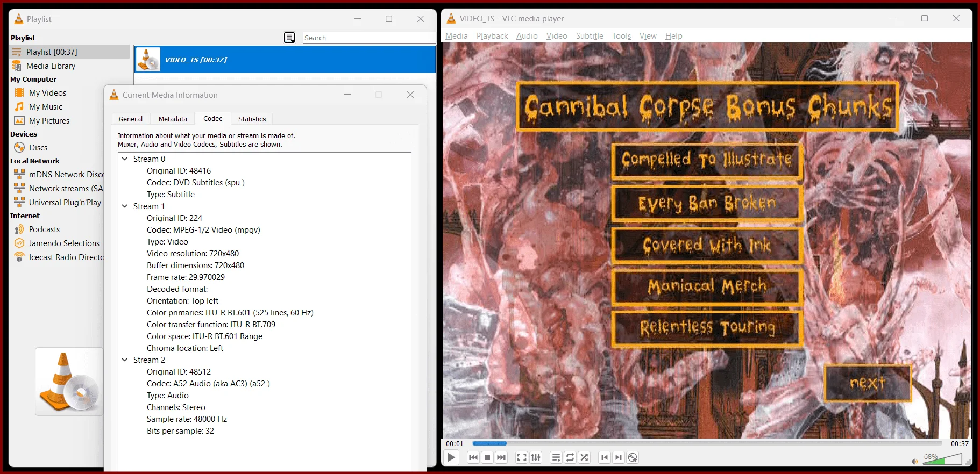Select 'Every Ban Broken' DVD menu button

click(x=707, y=203)
